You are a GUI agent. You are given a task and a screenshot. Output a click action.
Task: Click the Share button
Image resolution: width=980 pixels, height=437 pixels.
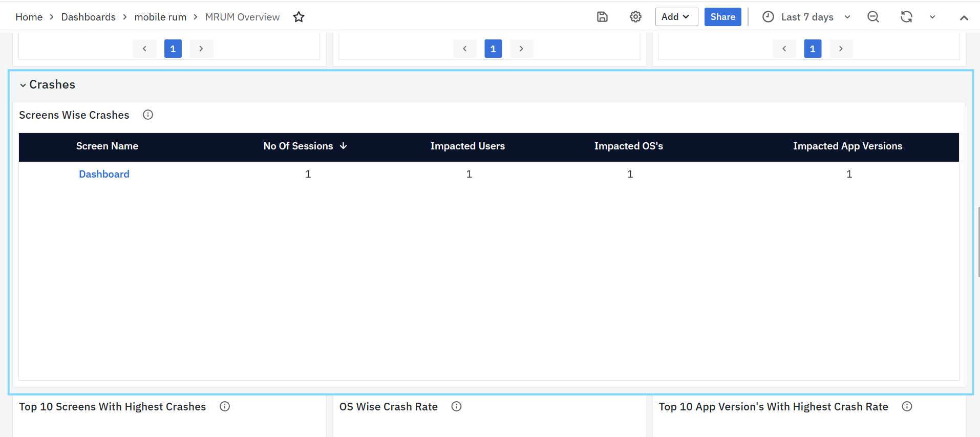tap(722, 17)
